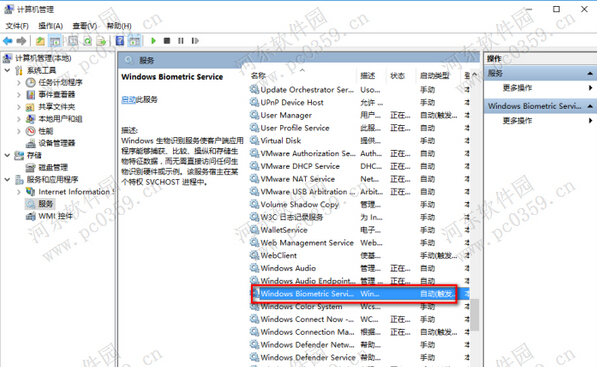The height and width of the screenshot is (367, 597).
Task: Select the Update Orchestrator Service row
Action: pyautogui.click(x=359, y=90)
